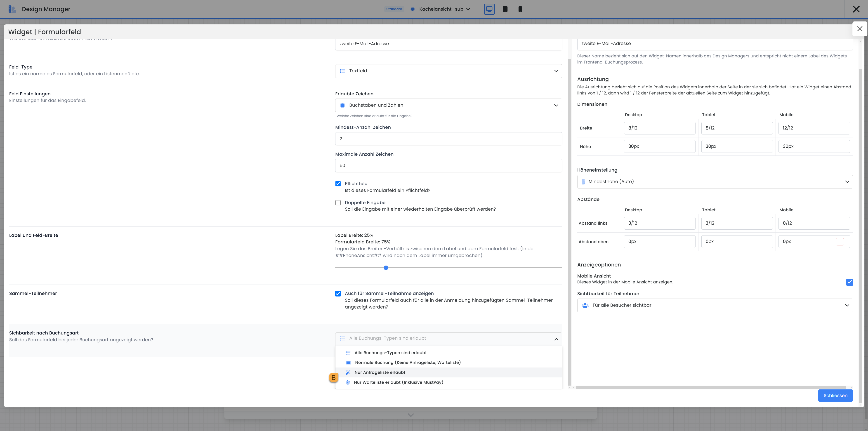Click the Design Manager logo icon
Image resolution: width=868 pixels, height=431 pixels.
pos(12,9)
